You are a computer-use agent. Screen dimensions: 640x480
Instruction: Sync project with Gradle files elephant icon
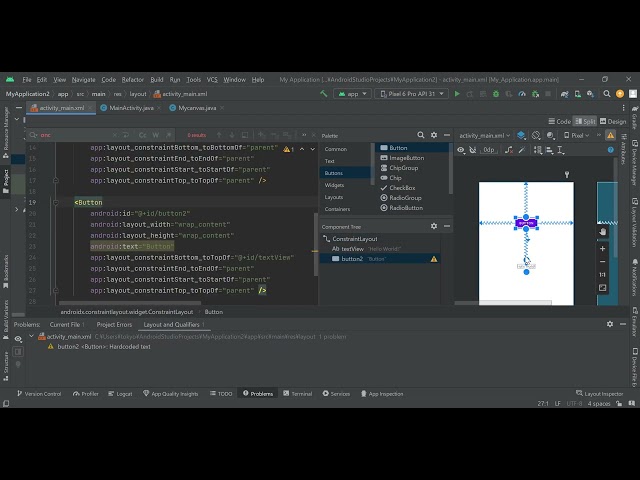pos(564,94)
